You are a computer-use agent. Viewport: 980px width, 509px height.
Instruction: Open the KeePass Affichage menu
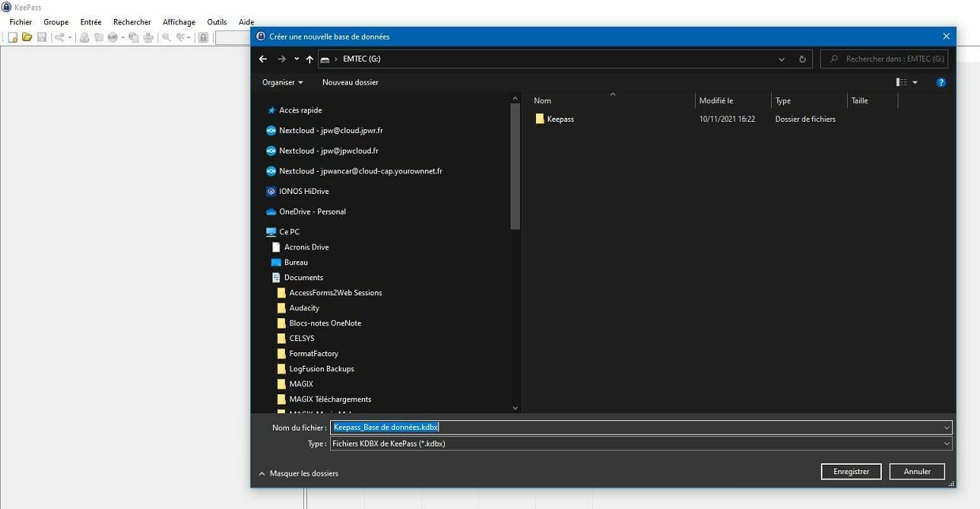(x=179, y=22)
